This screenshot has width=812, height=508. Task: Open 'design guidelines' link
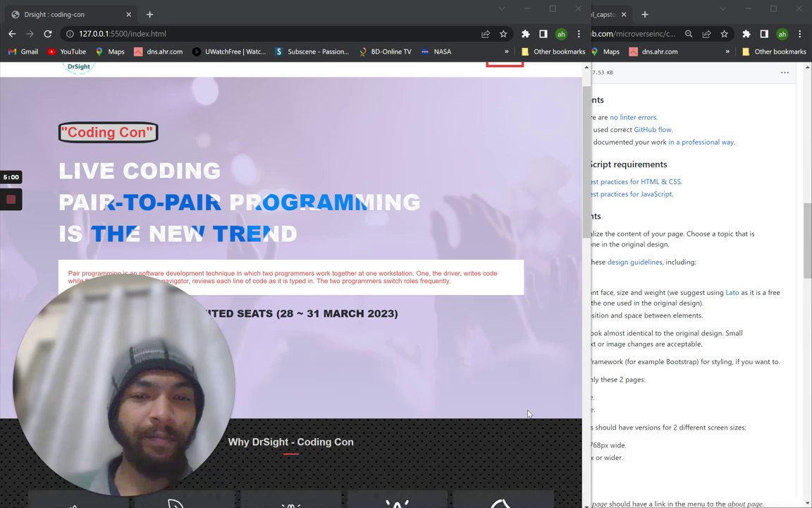[x=634, y=262]
